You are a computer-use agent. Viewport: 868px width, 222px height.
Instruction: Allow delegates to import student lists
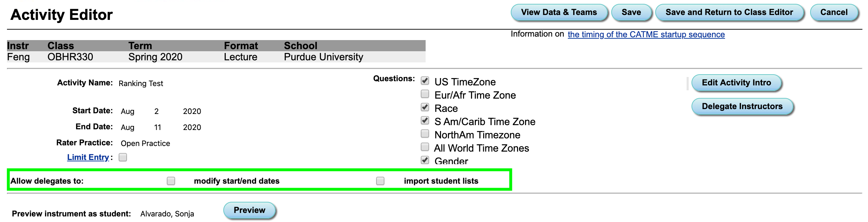pos(380,181)
